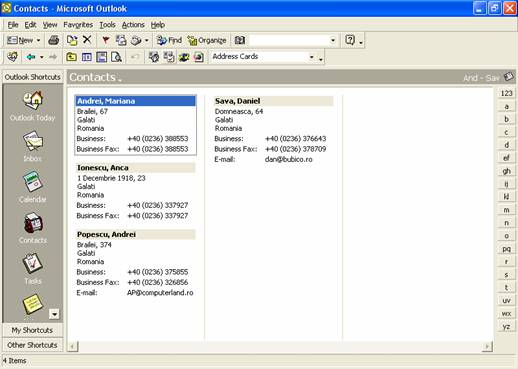The height and width of the screenshot is (369, 518).
Task: Click the Find a Contact input field
Action: click(x=289, y=40)
